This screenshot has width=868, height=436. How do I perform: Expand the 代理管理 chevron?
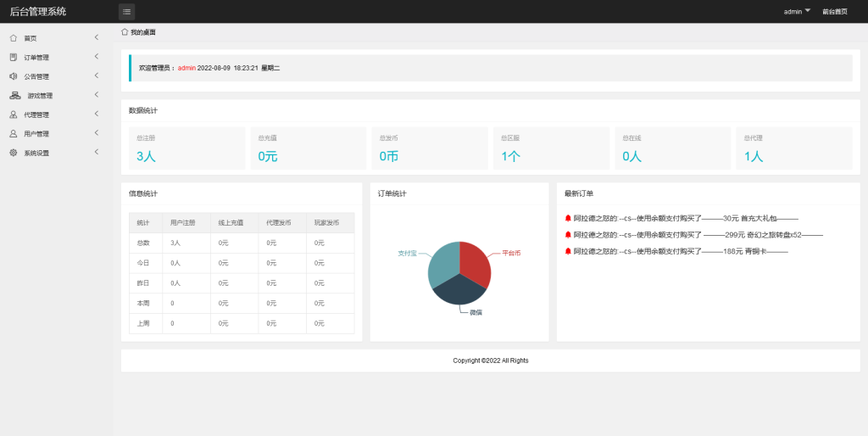coord(97,114)
